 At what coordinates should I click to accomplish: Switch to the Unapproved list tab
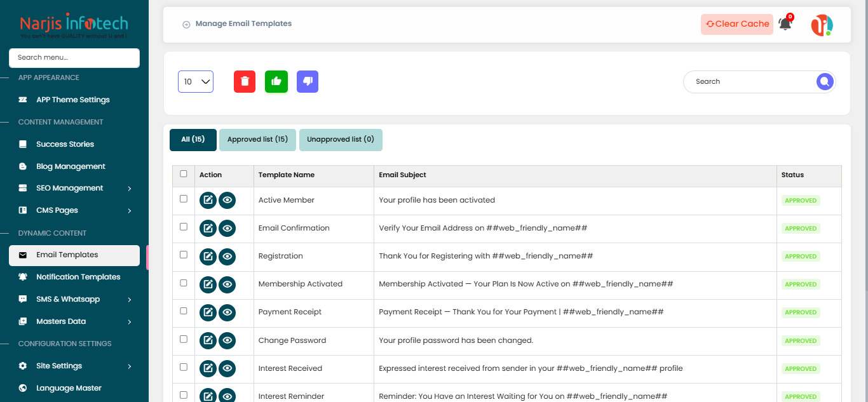coord(341,140)
